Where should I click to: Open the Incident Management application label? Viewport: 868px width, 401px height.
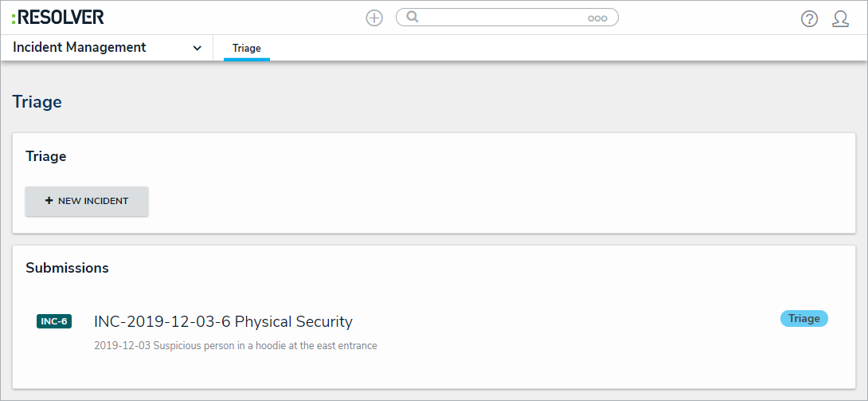(x=80, y=47)
